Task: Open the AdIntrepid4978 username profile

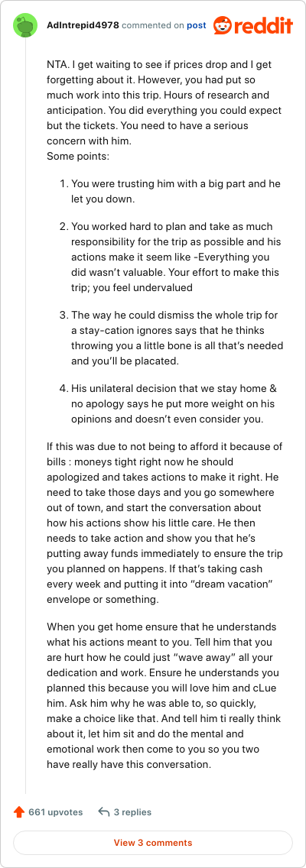Action: 83,25
